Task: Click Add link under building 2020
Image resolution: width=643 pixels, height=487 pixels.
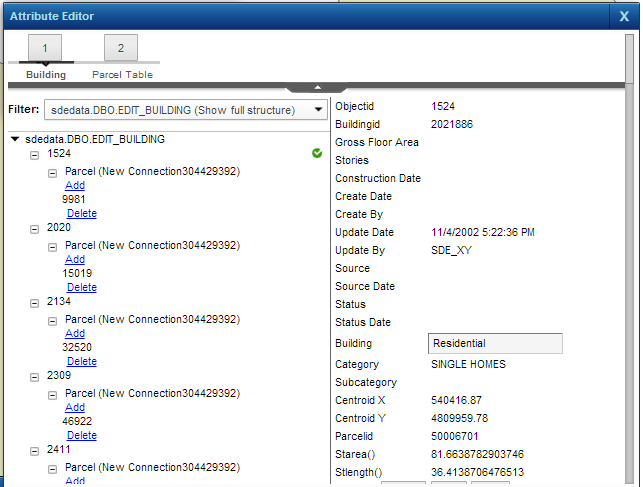Action: coord(75,259)
